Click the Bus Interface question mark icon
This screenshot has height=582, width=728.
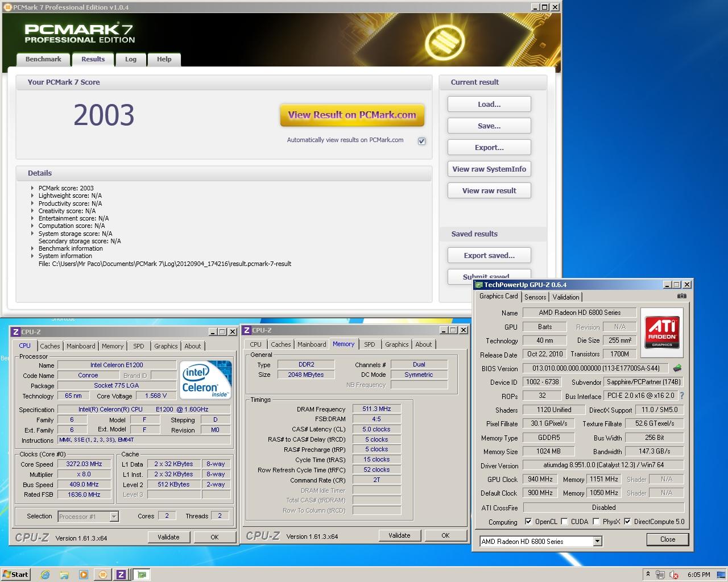coord(682,396)
